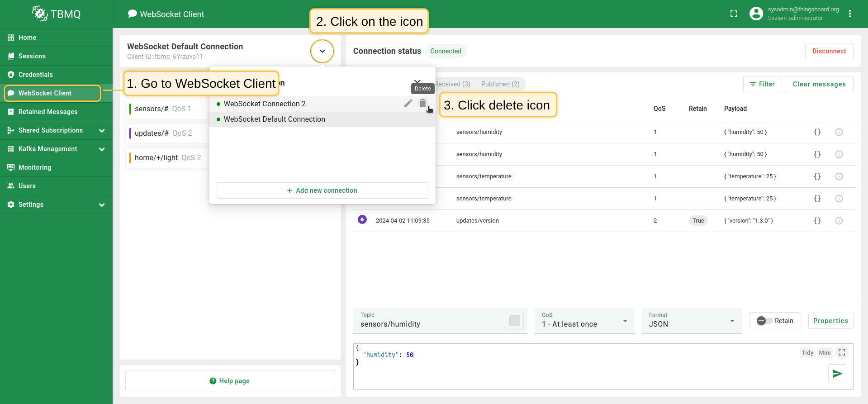Click the delete trash icon for WebSocket Connection 2

coord(422,104)
